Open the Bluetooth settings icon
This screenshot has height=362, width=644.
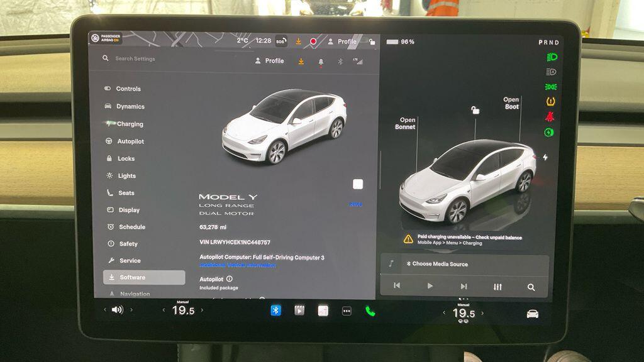(341, 62)
